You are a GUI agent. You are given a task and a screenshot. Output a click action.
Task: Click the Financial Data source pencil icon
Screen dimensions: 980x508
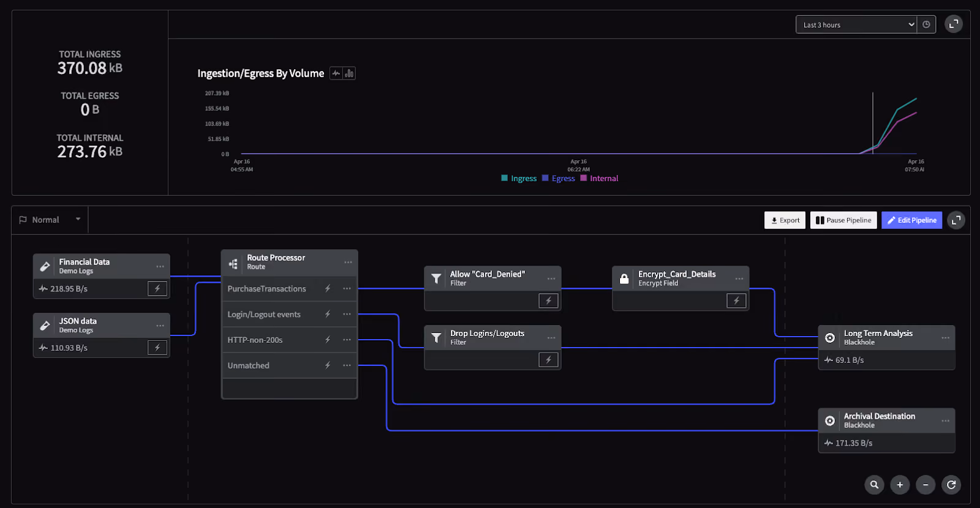click(x=45, y=266)
